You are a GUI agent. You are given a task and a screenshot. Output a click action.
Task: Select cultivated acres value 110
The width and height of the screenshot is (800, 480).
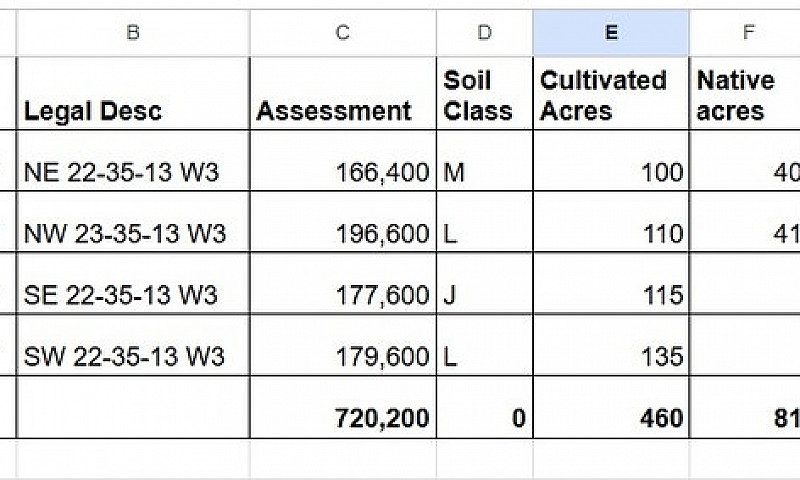tap(611, 222)
